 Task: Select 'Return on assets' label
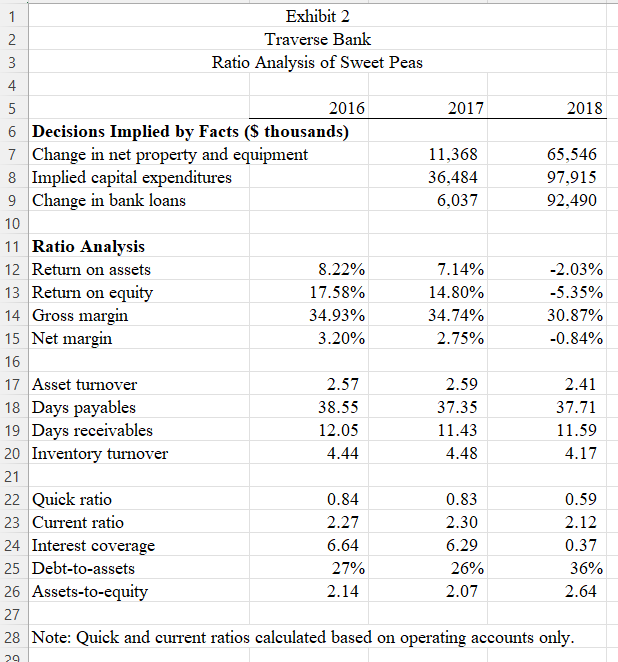tap(91, 269)
